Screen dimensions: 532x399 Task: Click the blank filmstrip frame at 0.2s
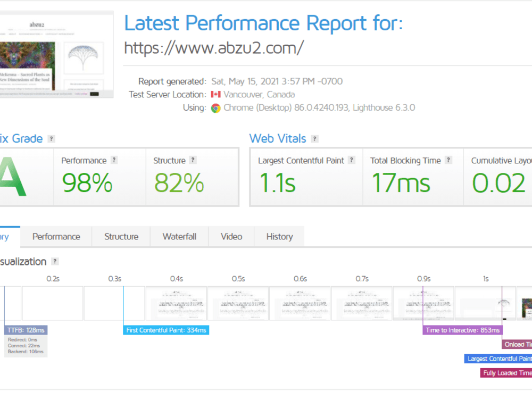(x=53, y=303)
